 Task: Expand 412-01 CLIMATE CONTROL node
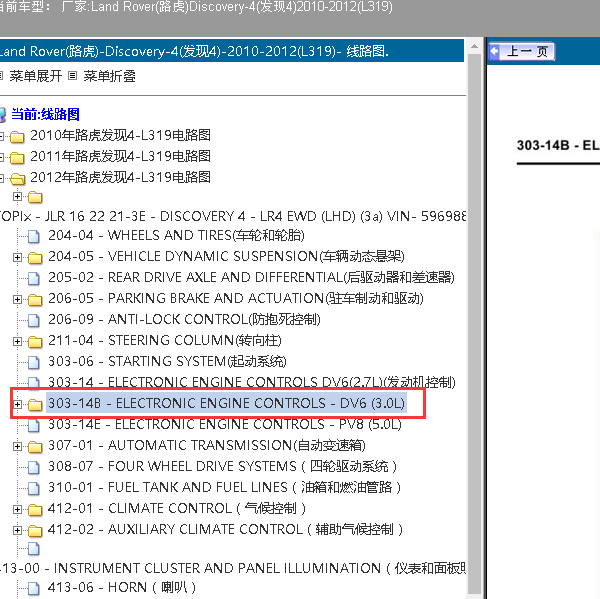click(x=17, y=509)
